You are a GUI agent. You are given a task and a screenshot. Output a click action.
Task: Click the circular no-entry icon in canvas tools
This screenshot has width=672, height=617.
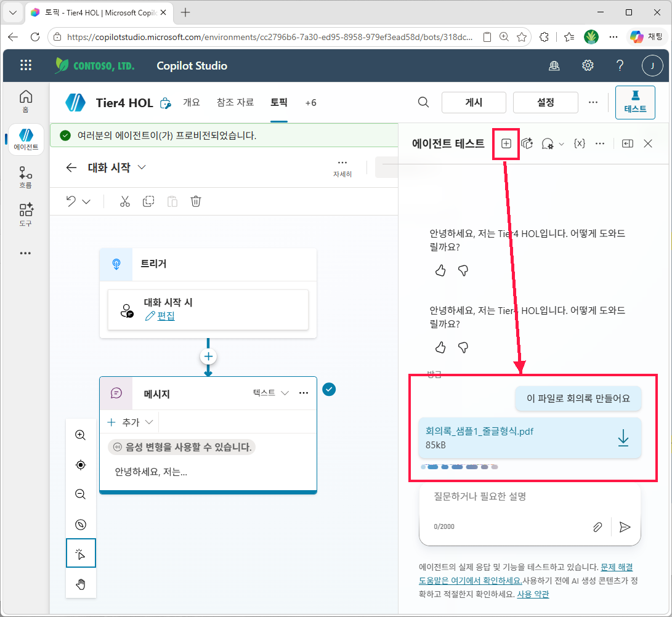coord(81,525)
